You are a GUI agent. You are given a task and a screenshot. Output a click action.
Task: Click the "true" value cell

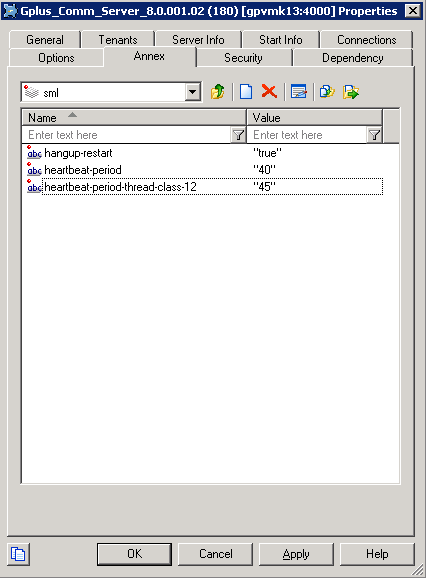point(267,153)
